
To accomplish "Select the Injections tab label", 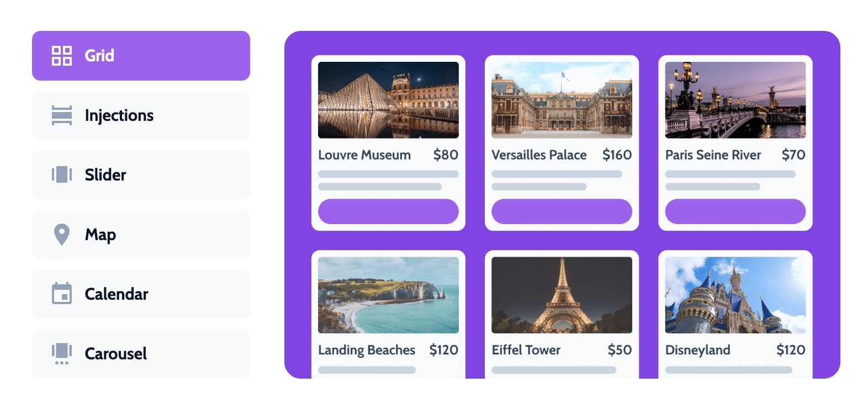I will (x=119, y=115).
